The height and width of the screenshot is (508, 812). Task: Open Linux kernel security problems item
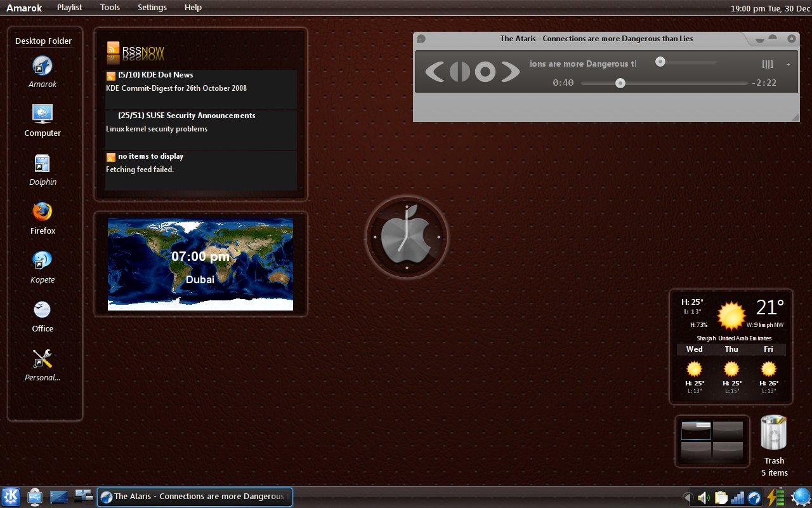pos(157,129)
